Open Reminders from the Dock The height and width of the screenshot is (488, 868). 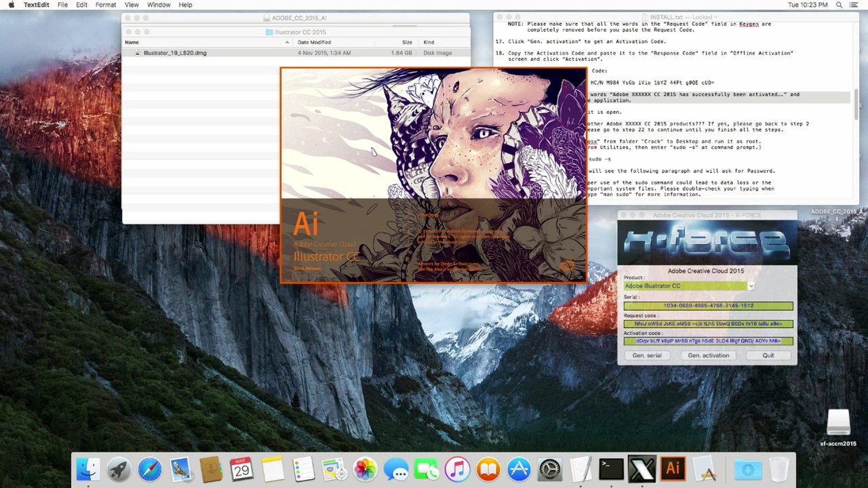(x=303, y=469)
